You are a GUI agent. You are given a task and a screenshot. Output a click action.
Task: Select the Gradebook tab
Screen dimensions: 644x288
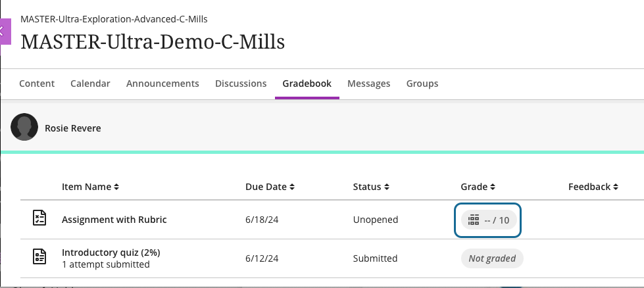point(307,84)
